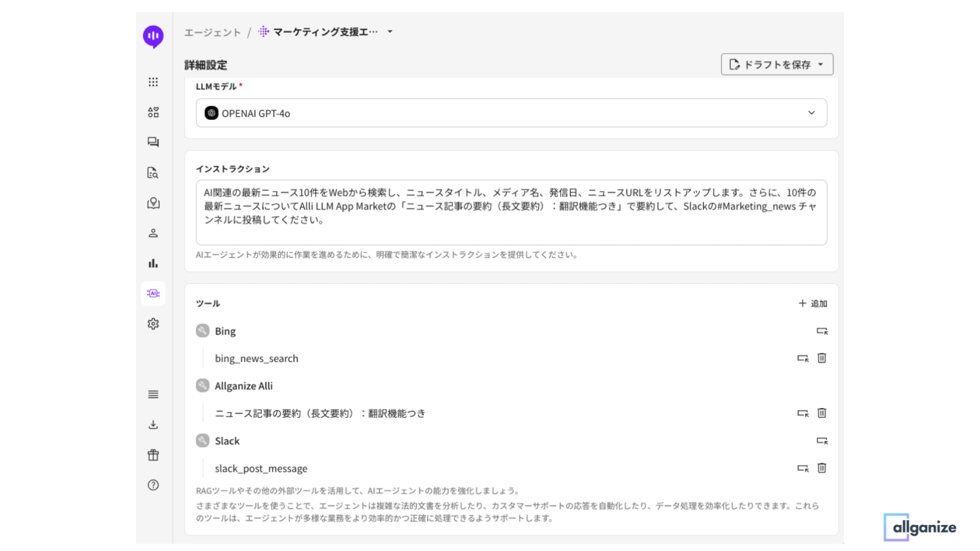Click the マーケティング支援エ… agent title
The image size is (980, 551).
[x=326, y=32]
